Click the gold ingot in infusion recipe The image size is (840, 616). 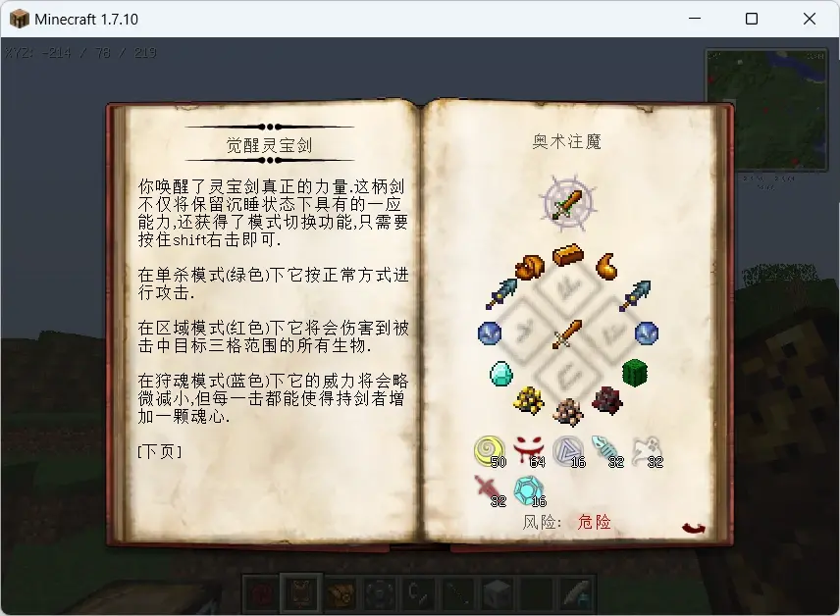(x=568, y=255)
